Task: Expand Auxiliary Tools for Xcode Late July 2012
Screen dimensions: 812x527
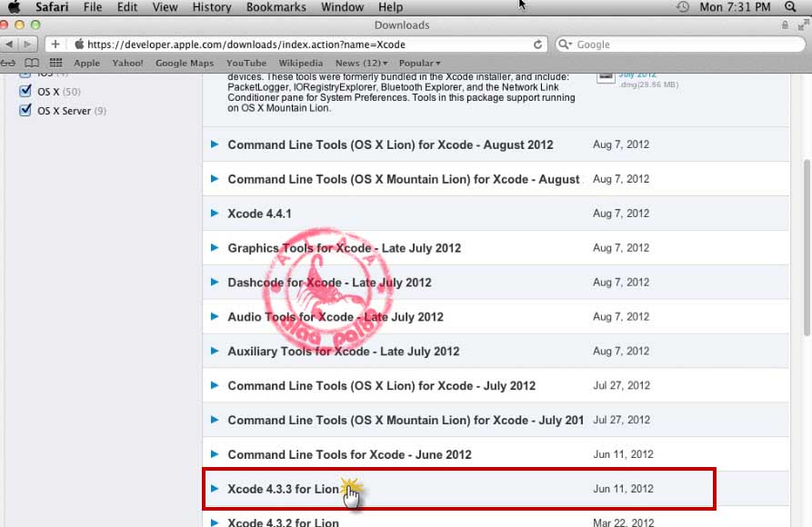Action: (x=215, y=351)
